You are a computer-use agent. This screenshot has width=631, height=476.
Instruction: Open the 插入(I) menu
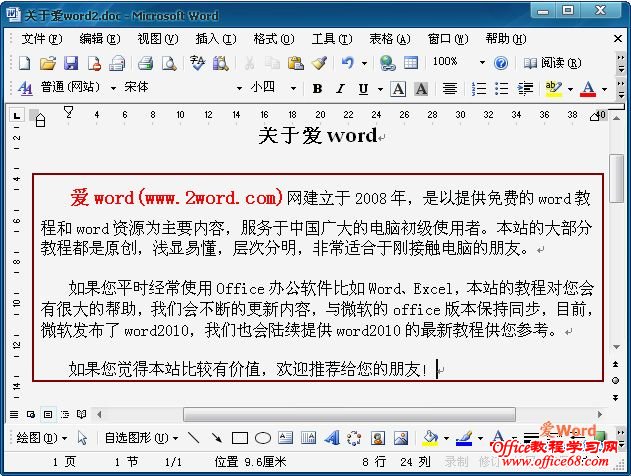[216, 39]
